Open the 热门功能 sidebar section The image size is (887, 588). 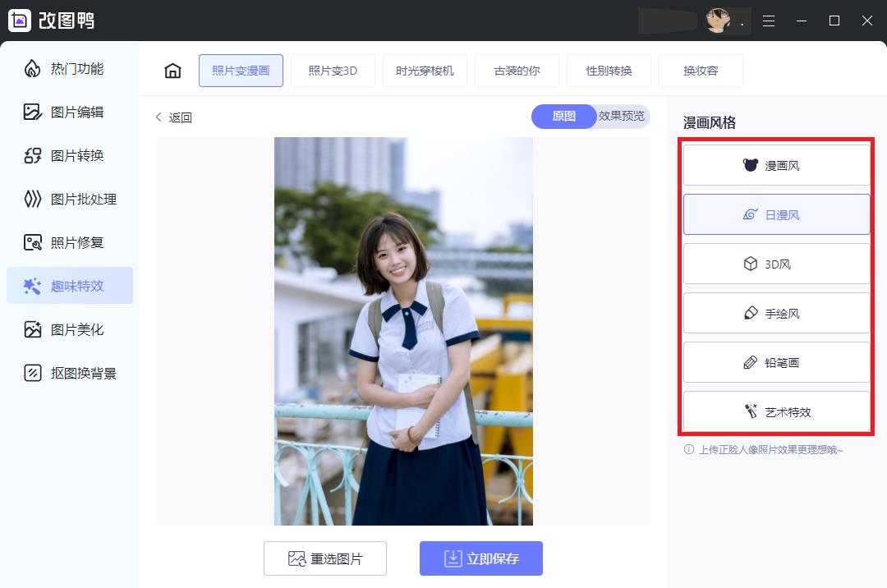click(70, 69)
